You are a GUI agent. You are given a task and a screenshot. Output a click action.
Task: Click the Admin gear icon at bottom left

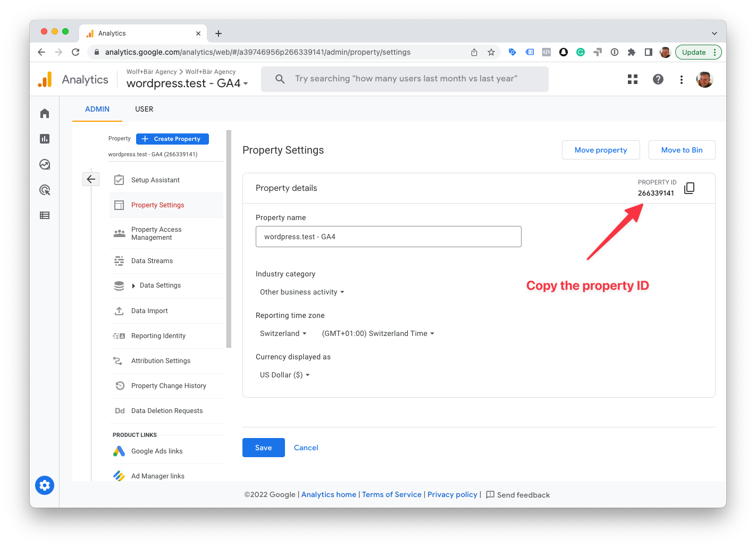45,485
